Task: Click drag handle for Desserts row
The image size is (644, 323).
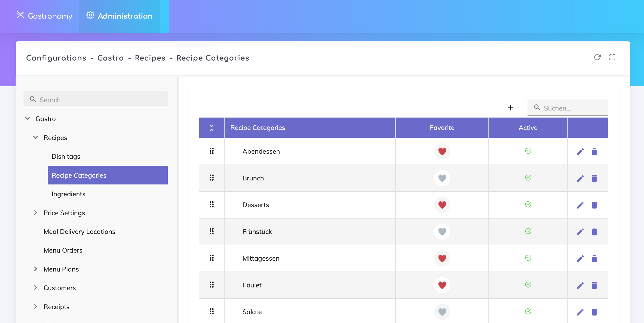Action: (x=212, y=204)
